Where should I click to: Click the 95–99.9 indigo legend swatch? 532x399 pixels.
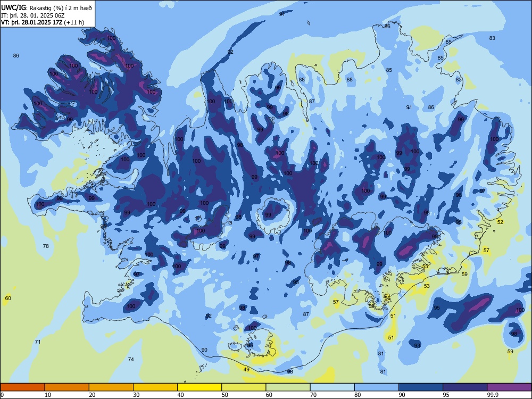tap(465, 387)
